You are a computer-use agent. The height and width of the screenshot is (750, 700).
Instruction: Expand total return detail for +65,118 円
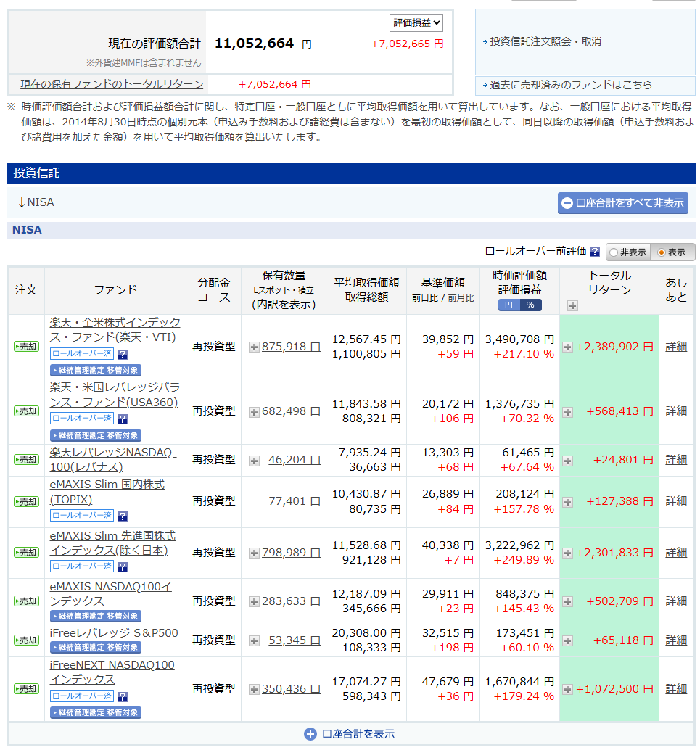(x=567, y=641)
